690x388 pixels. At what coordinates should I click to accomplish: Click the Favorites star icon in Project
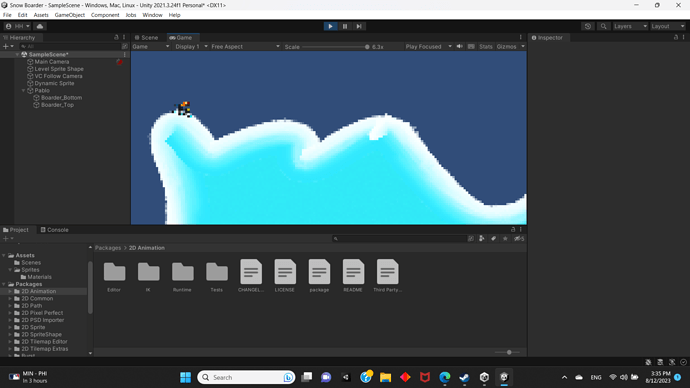point(505,238)
